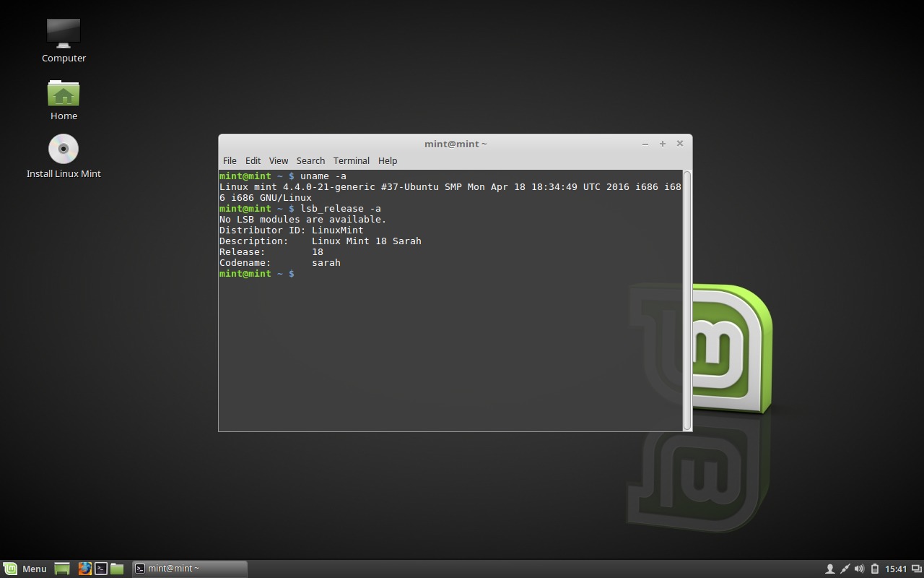Maximize the terminal window
The height and width of the screenshot is (578, 924).
[663, 144]
